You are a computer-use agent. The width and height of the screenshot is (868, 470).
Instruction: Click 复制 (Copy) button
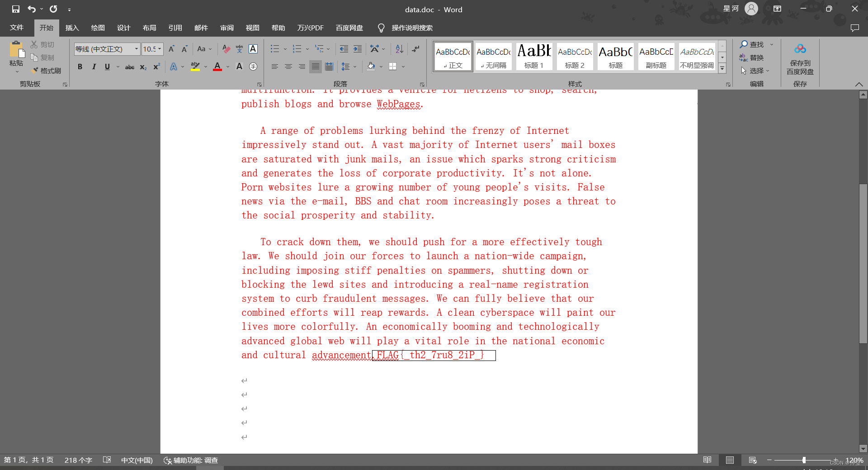[42, 57]
